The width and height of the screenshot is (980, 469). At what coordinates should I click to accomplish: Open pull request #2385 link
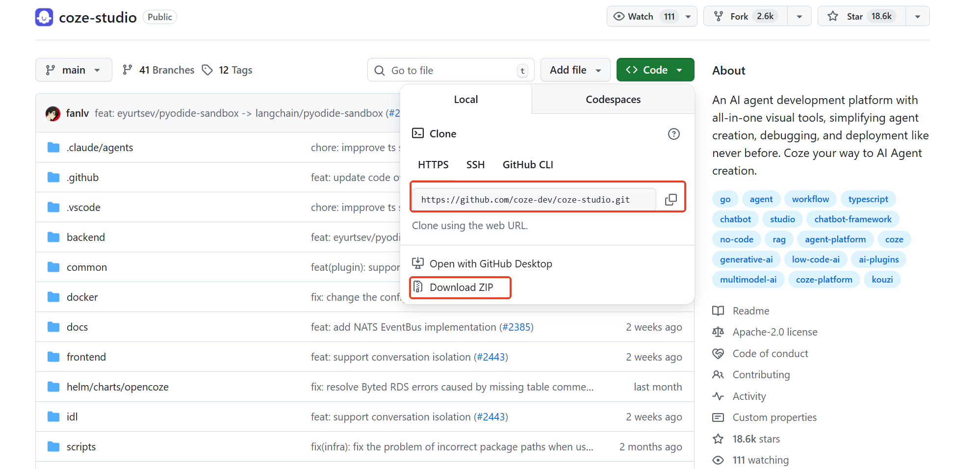[x=516, y=327]
